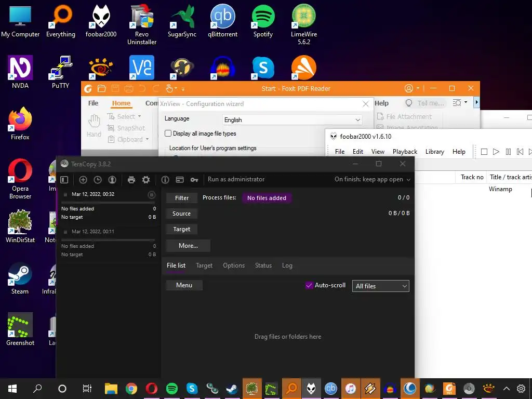The image size is (532, 399).
Task: Click Foxit hand mode icon in title bar
Action: coord(169,88)
